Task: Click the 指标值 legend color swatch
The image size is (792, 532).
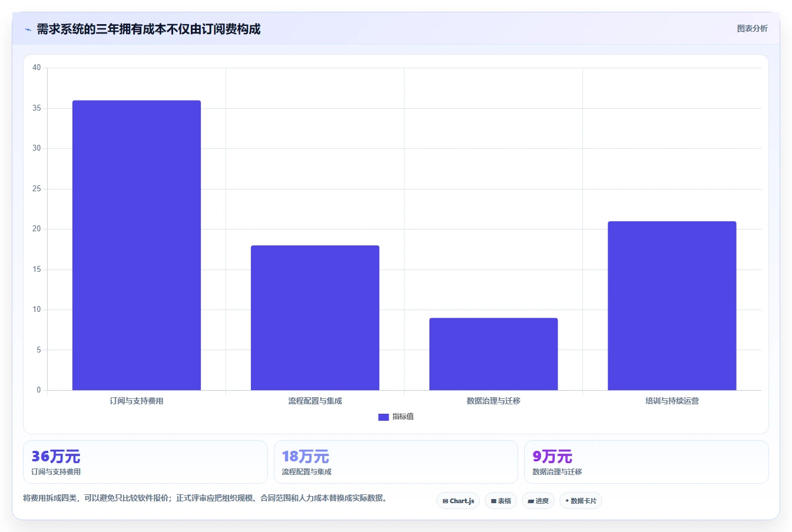Action: (383, 417)
